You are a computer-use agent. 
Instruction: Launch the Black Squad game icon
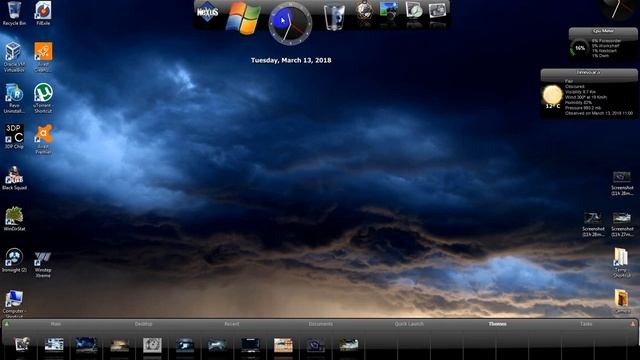pyautogui.click(x=14, y=178)
